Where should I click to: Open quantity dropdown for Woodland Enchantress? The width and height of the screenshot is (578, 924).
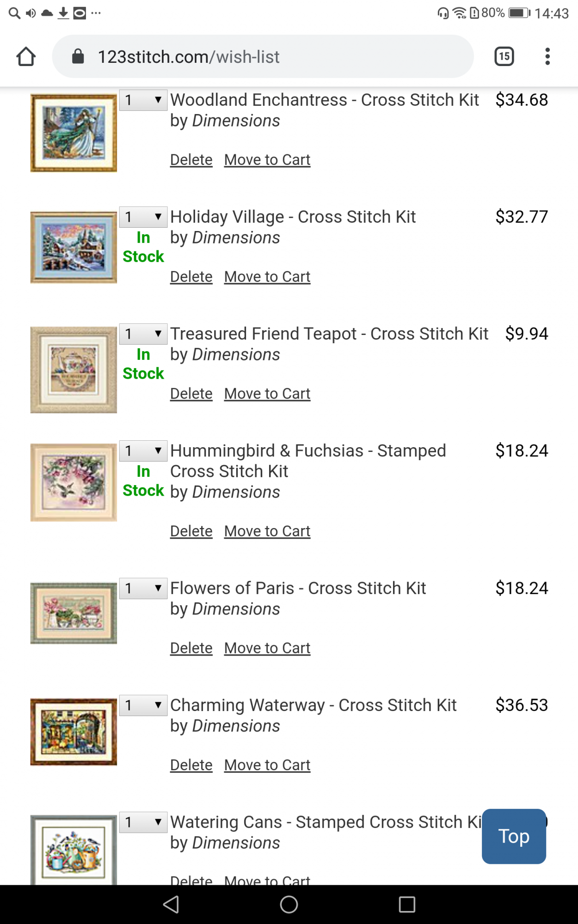143,100
